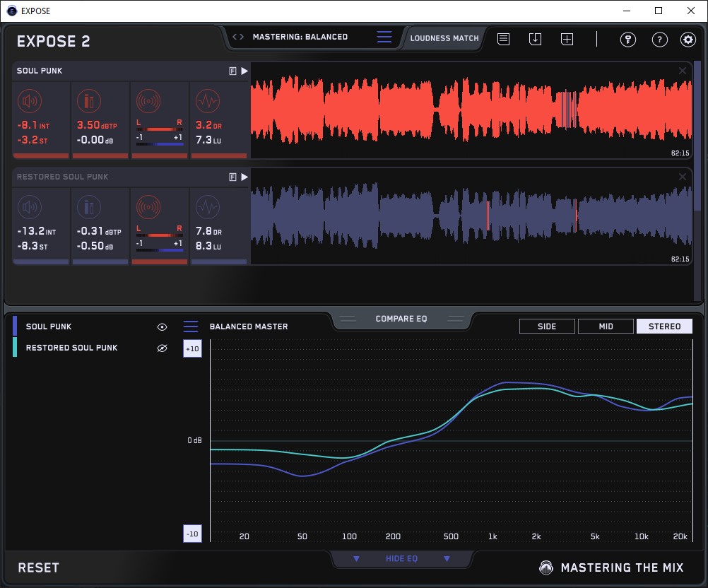708x588 pixels.
Task: Click the stereo phase icon for Restored Soul Punk
Action: pyautogui.click(x=148, y=207)
